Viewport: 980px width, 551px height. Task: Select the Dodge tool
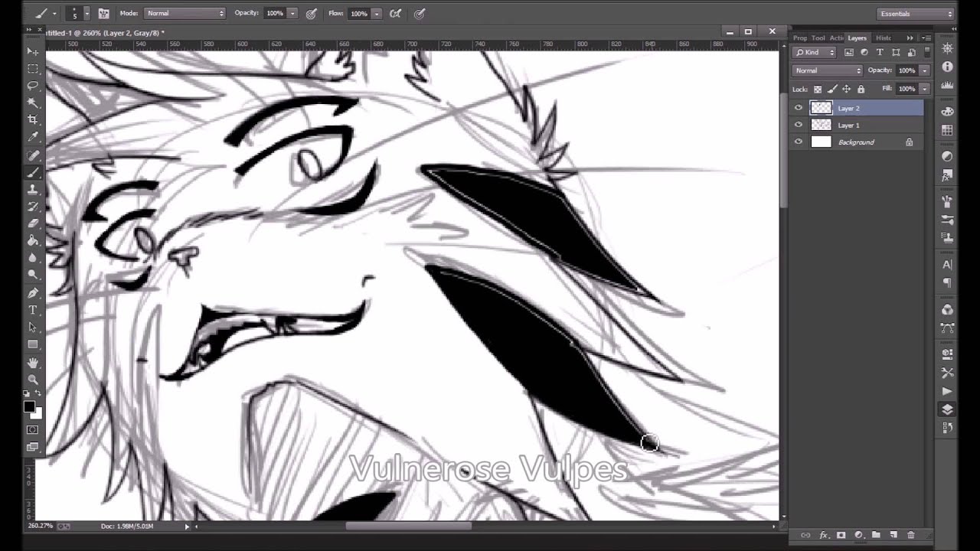[33, 275]
